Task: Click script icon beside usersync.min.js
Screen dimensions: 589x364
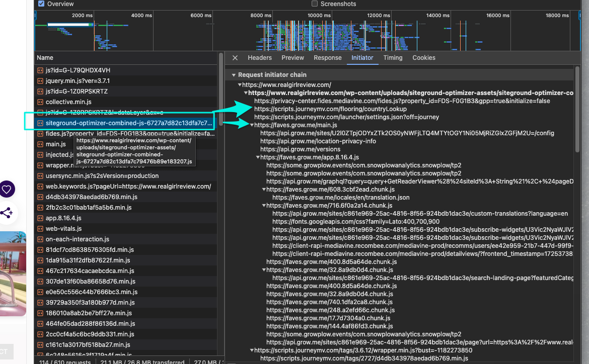Action: (40, 176)
